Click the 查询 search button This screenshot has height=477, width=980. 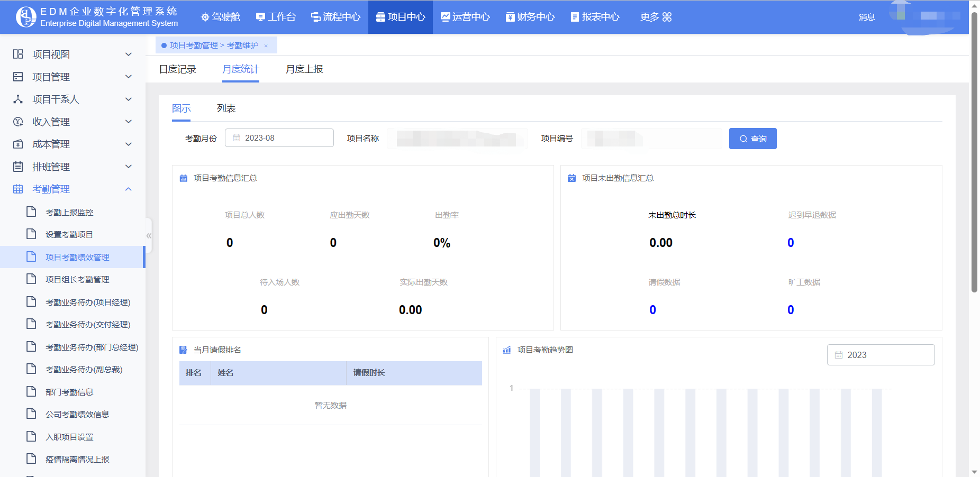753,139
